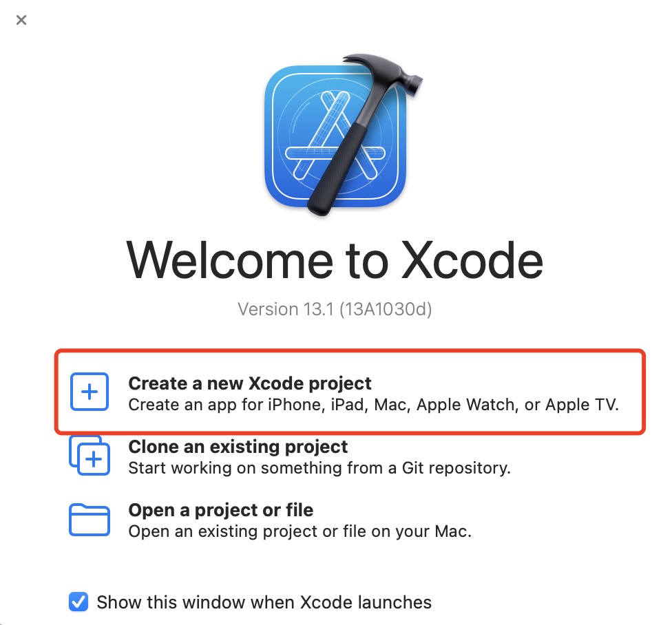Click the word Xcode in the heading
The width and height of the screenshot is (672, 625).
coord(472,260)
